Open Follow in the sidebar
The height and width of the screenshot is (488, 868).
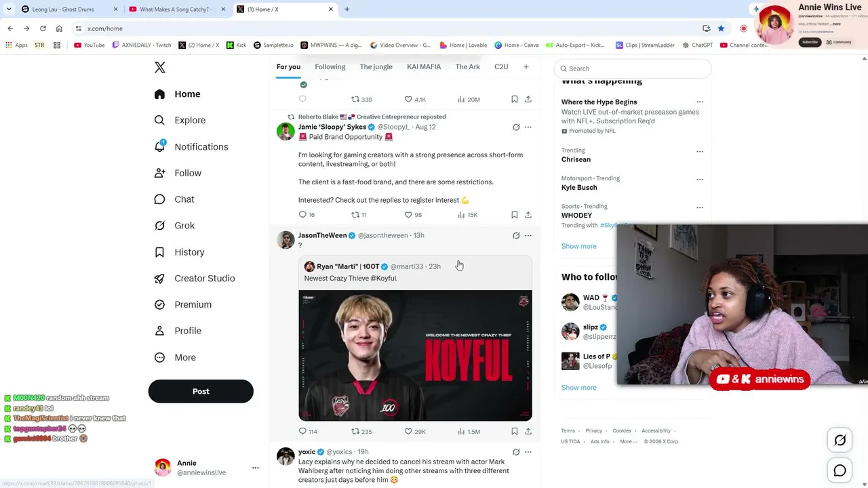(178, 173)
